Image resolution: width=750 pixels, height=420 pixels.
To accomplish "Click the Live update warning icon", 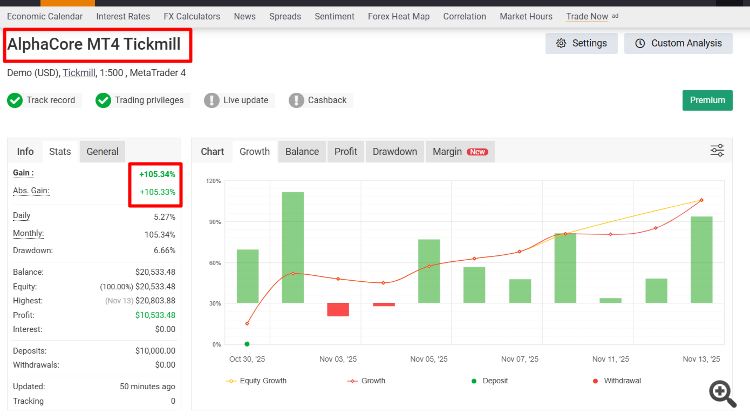I will (x=211, y=100).
